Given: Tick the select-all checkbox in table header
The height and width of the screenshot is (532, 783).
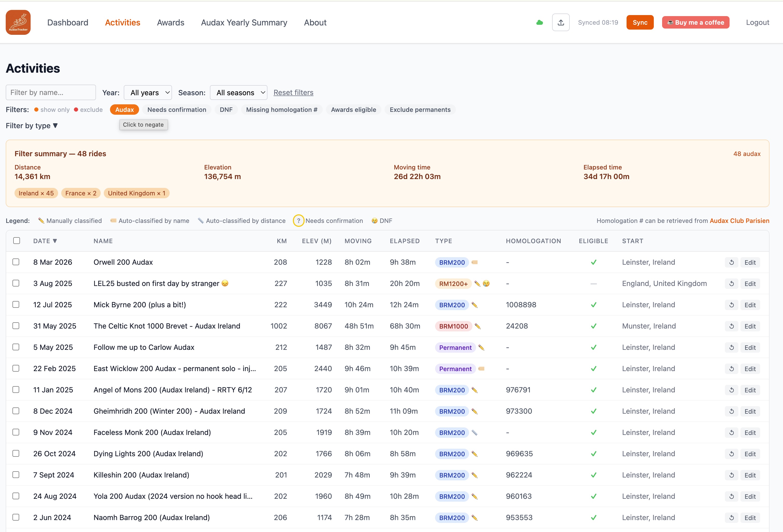Looking at the screenshot, I should (x=17, y=241).
